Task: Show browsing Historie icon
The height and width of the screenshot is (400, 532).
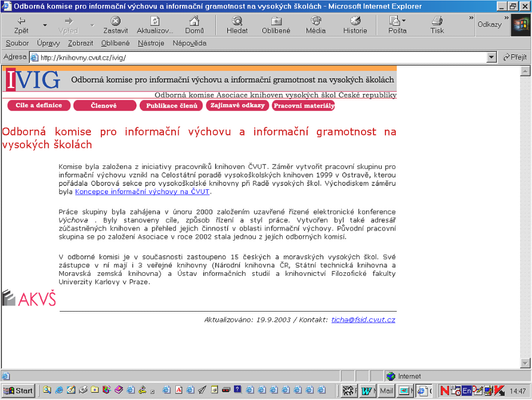Action: [355, 21]
